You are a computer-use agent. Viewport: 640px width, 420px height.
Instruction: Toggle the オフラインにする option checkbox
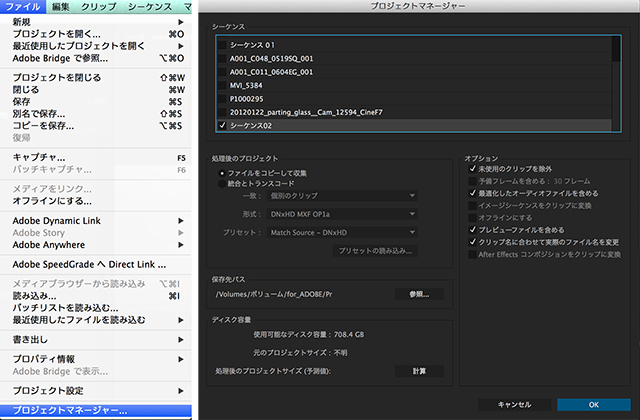[473, 218]
